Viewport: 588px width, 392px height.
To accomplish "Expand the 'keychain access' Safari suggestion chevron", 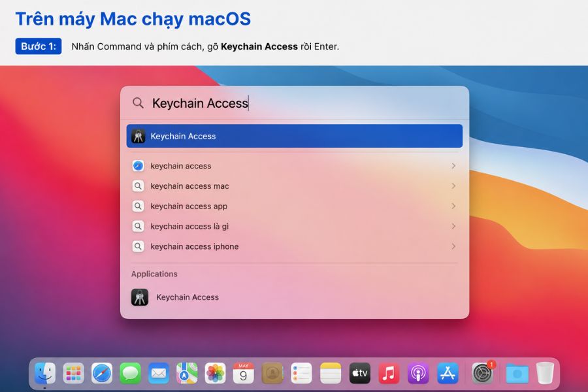I will (x=453, y=166).
